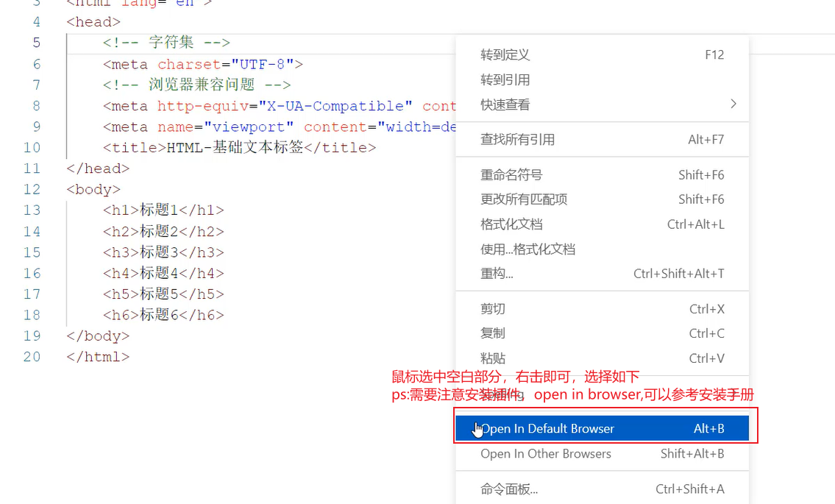Viewport: 835px width, 504px height.
Task: Place cursor in the h3 标题3 line
Action: [x=163, y=252]
